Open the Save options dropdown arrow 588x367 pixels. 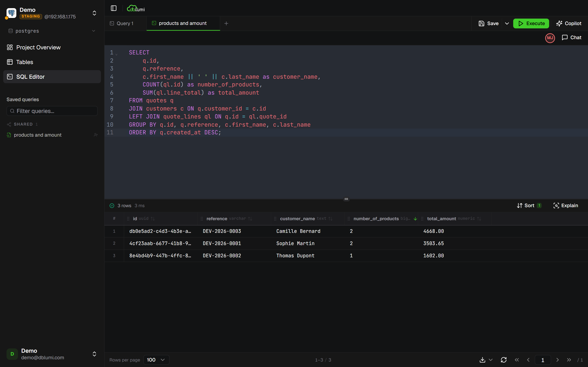(x=507, y=23)
